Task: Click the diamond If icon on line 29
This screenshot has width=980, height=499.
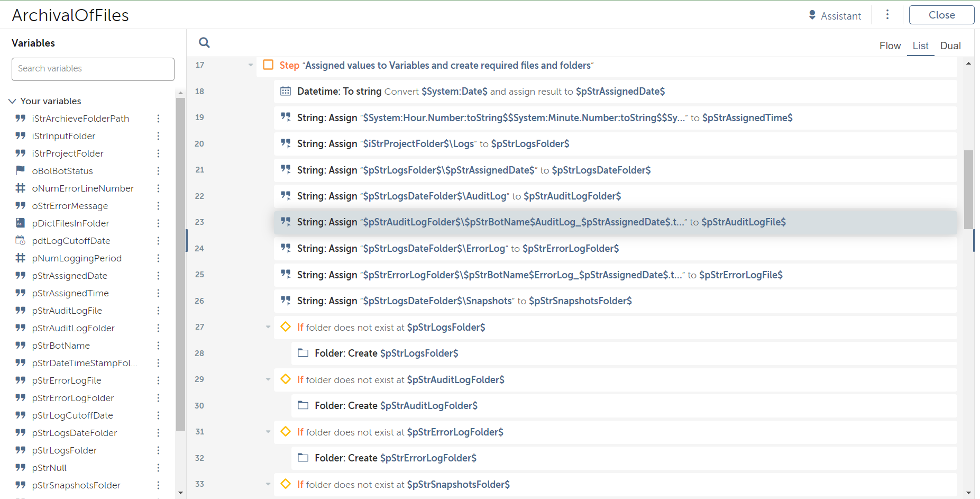Action: tap(286, 379)
